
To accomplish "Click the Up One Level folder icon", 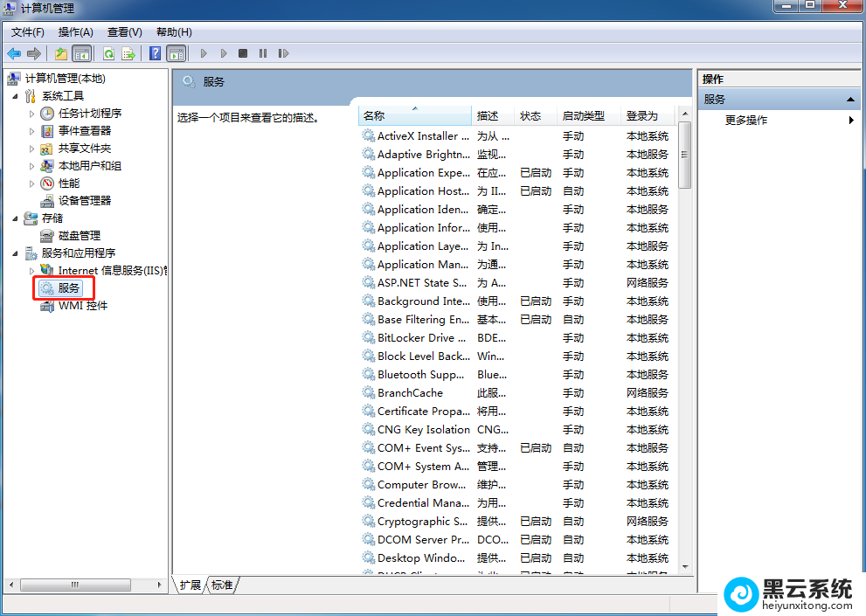I will pos(61,53).
